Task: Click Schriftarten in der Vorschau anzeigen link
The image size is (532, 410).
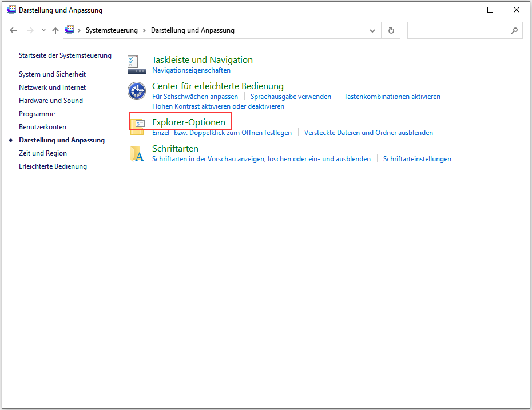Action: (261, 159)
